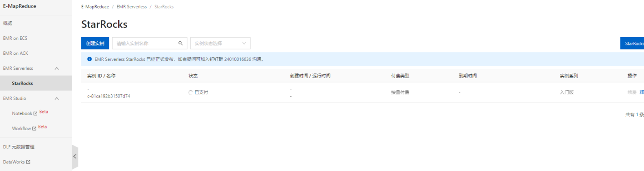Click the 创建实例 button
Screen dimensions: 644x171
click(95, 44)
